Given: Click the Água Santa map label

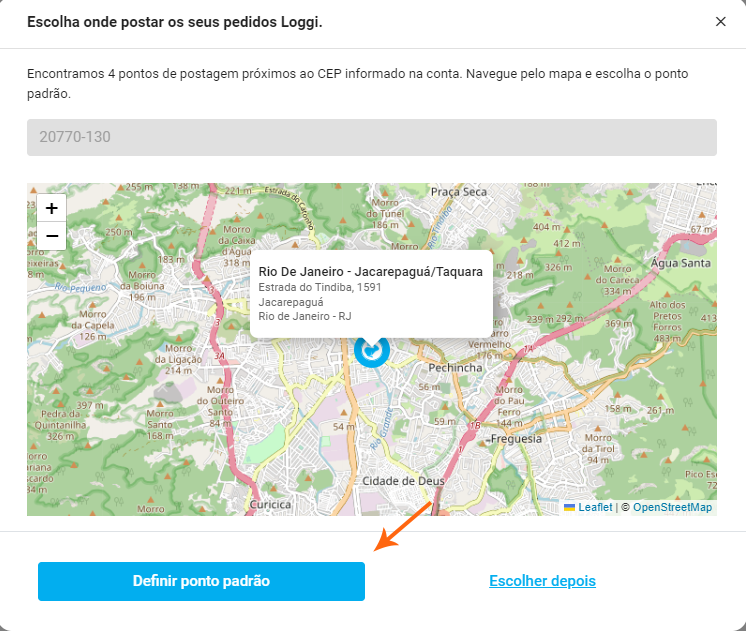Looking at the screenshot, I should tap(681, 263).
